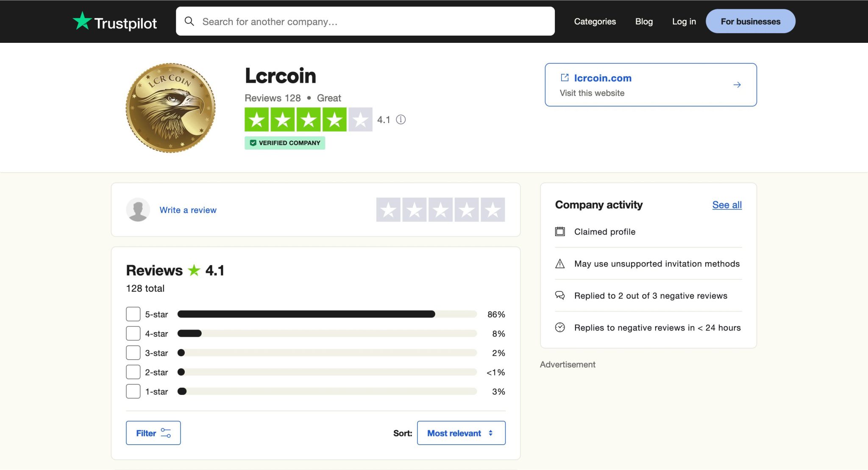Click the For businesses button
The height and width of the screenshot is (470, 868).
click(x=750, y=21)
